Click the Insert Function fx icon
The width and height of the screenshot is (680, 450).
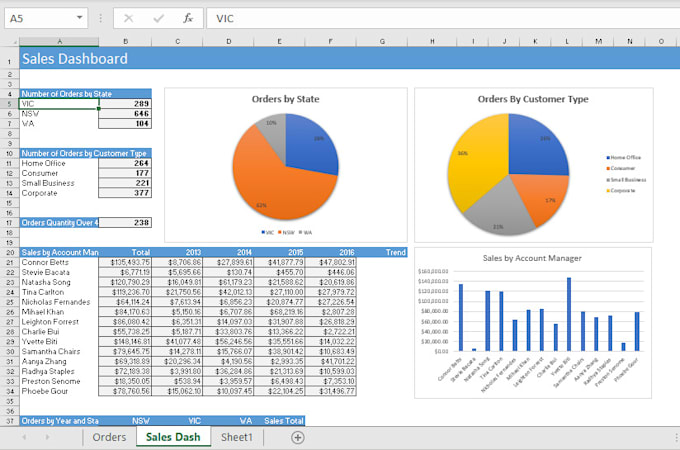click(187, 18)
